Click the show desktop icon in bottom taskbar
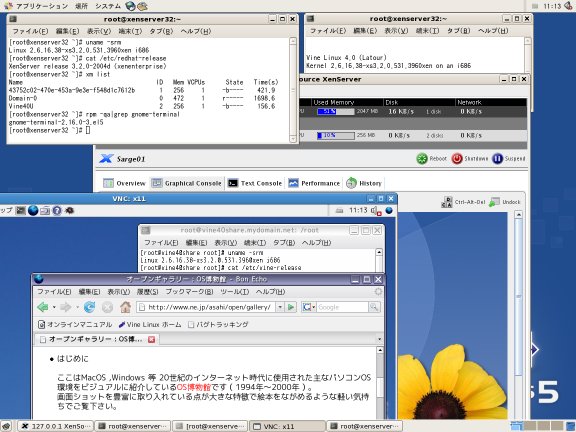576x432 pixels. point(7,426)
